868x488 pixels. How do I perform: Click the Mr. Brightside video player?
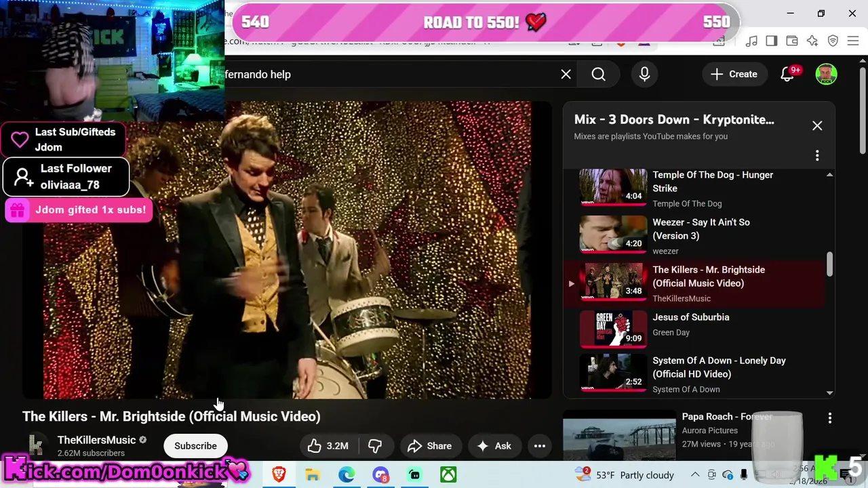click(x=287, y=250)
